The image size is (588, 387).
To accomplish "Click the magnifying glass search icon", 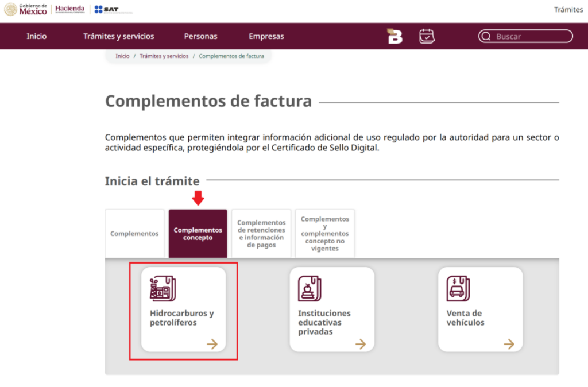I will [x=486, y=36].
